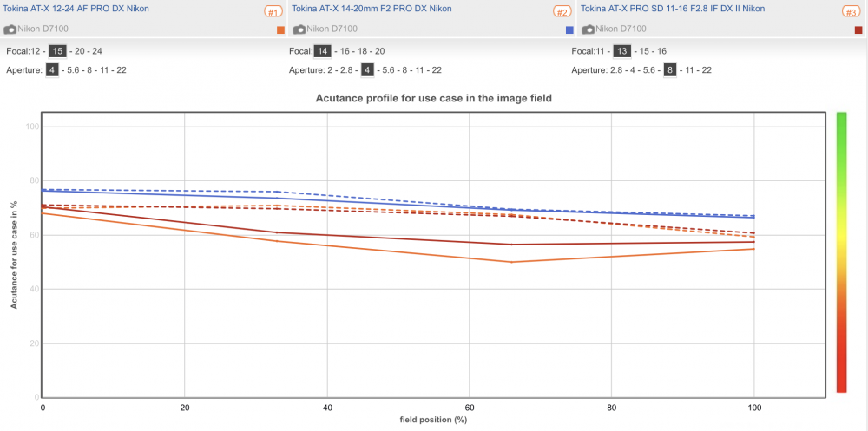This screenshot has width=868, height=431.
Task: Select focal 15 for the Tokina 11-16 lens
Action: tap(643, 51)
